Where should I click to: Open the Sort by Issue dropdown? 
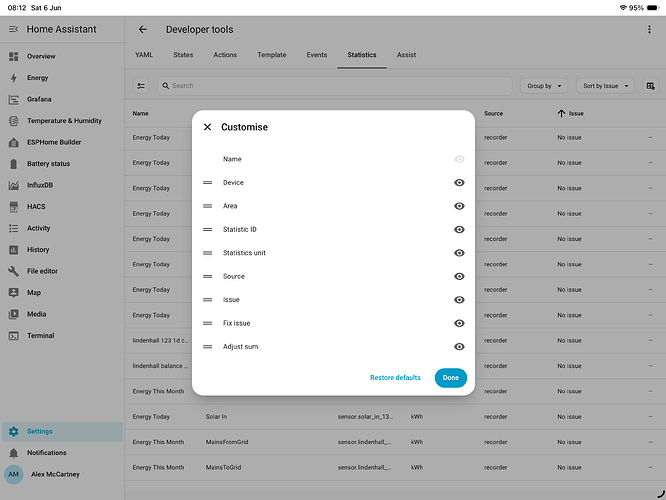[605, 86]
